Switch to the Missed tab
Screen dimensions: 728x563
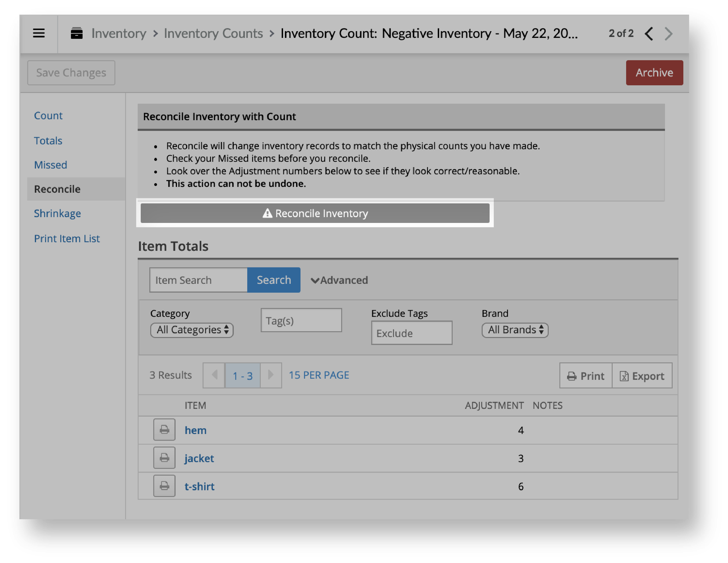pos(50,165)
